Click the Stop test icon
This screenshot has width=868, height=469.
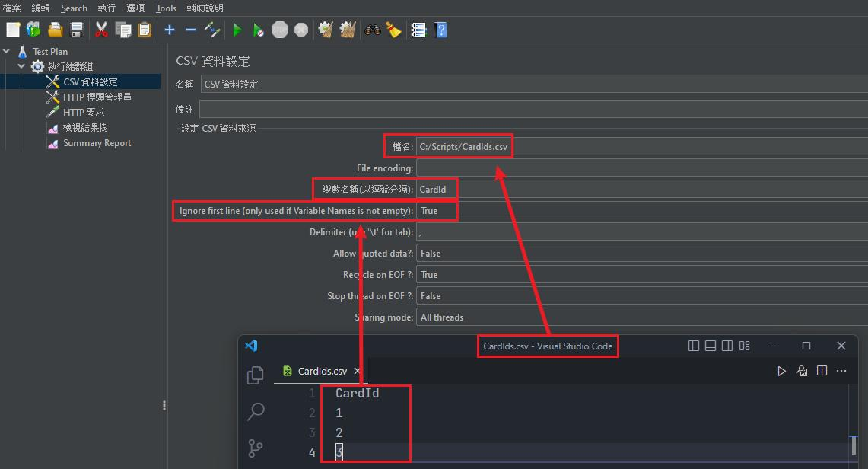[280, 30]
